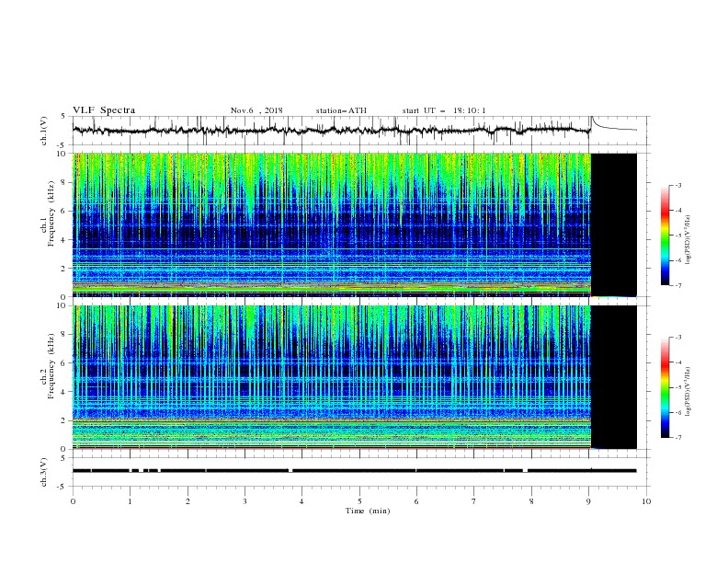The image size is (728, 563).
Task: Click the 'start UT = 18:10:1' label
Action: point(444,110)
